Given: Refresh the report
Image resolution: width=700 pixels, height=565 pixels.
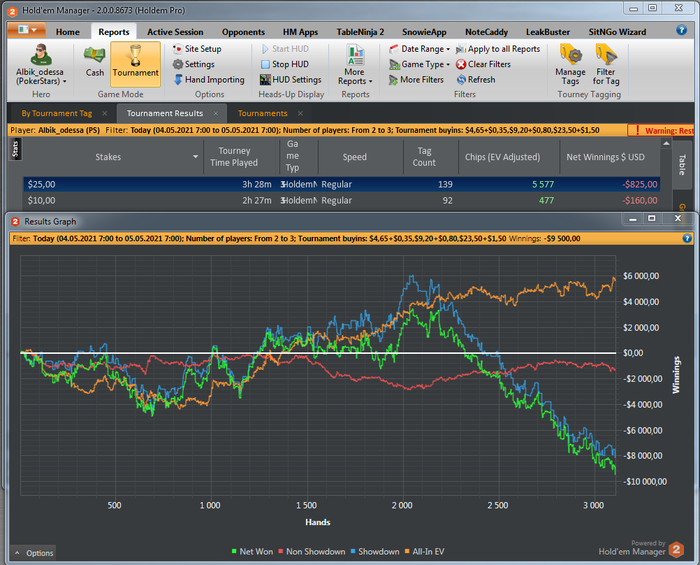Looking at the screenshot, I should [476, 79].
